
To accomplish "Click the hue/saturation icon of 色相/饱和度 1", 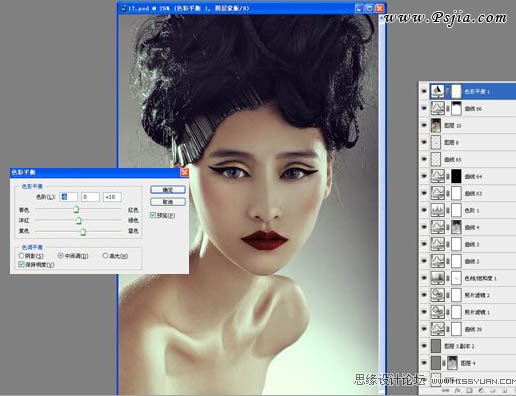I will tap(437, 278).
